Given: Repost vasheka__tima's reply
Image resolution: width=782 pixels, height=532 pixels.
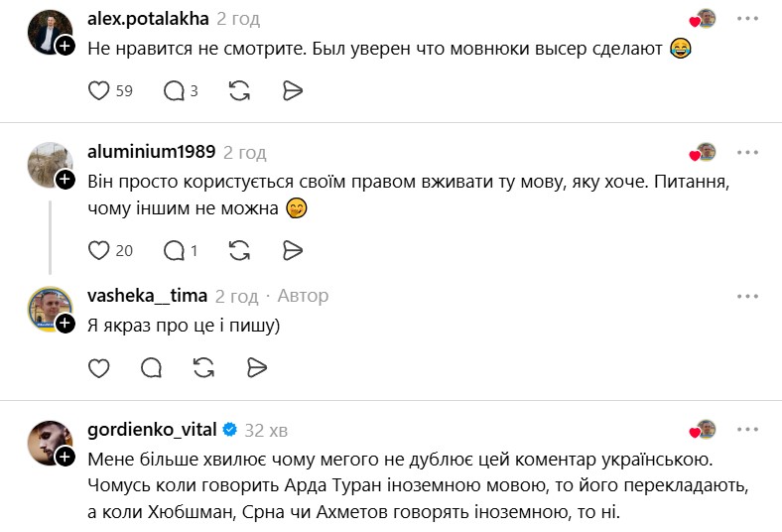Looking at the screenshot, I should coord(204,368).
